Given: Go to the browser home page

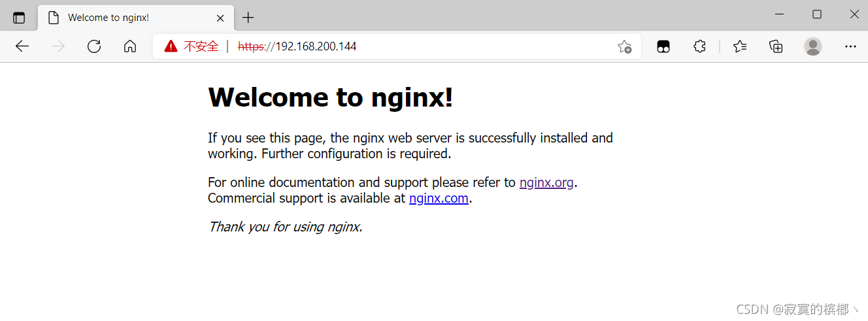Looking at the screenshot, I should coord(130,46).
